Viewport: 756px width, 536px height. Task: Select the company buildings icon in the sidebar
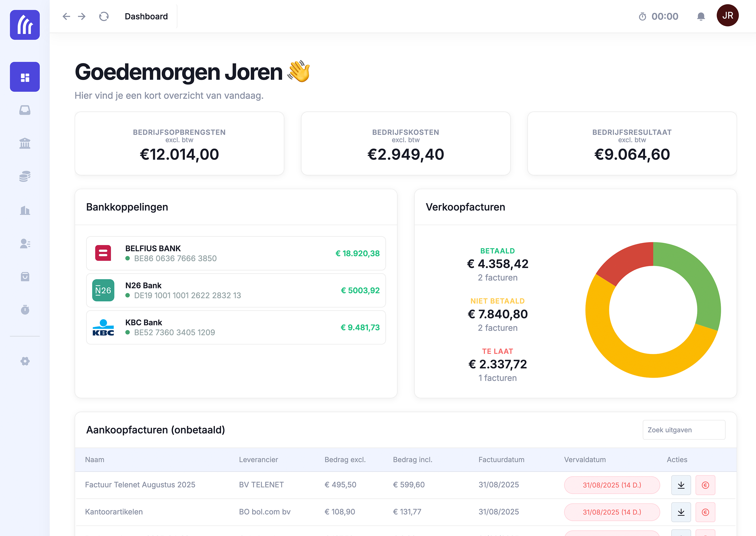(x=25, y=210)
